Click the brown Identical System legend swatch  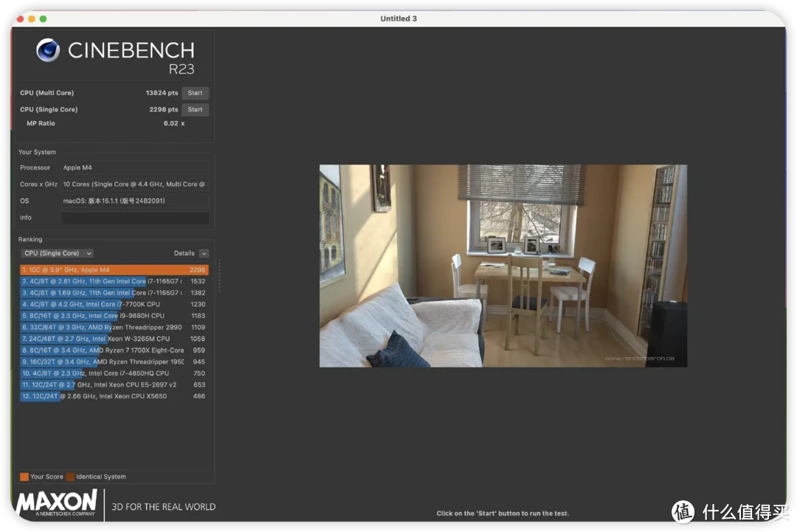pyautogui.click(x=70, y=477)
